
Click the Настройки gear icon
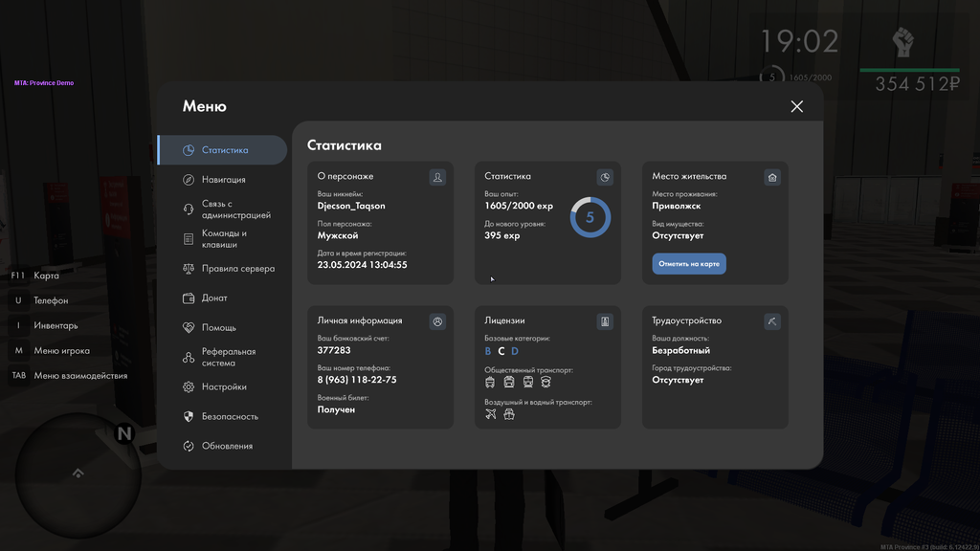tap(189, 386)
